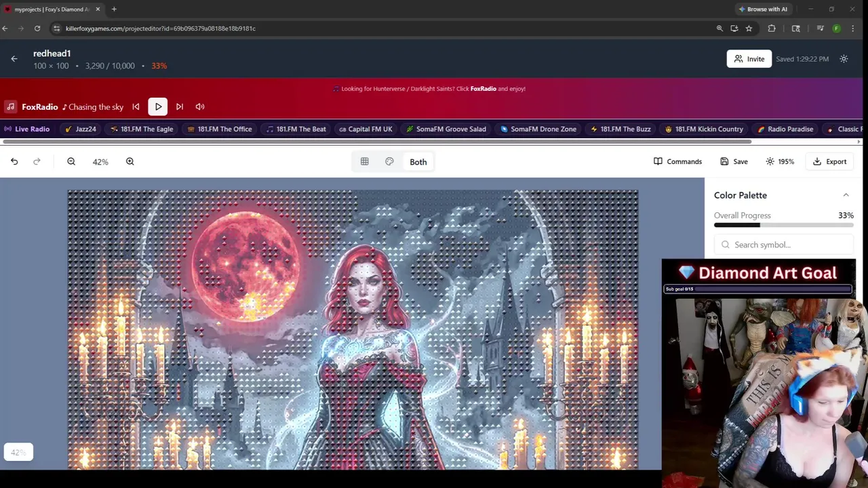Open browser extensions menu
The width and height of the screenshot is (868, 488).
(x=772, y=28)
